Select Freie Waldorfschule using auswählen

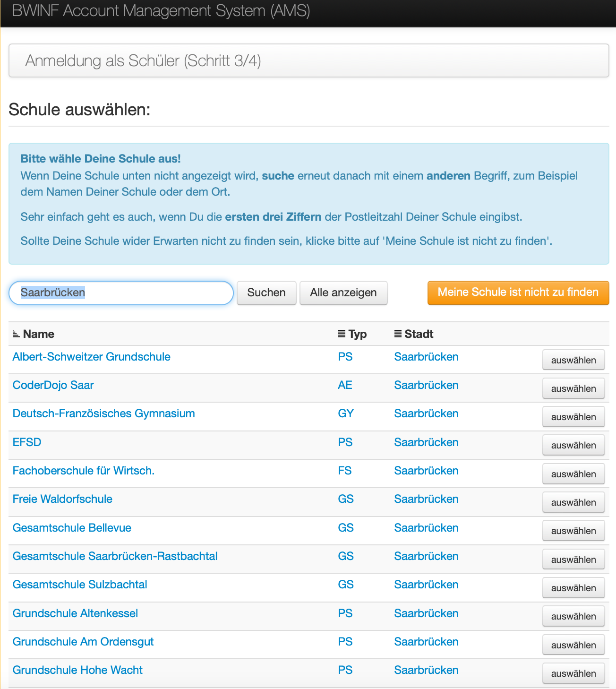[573, 502]
